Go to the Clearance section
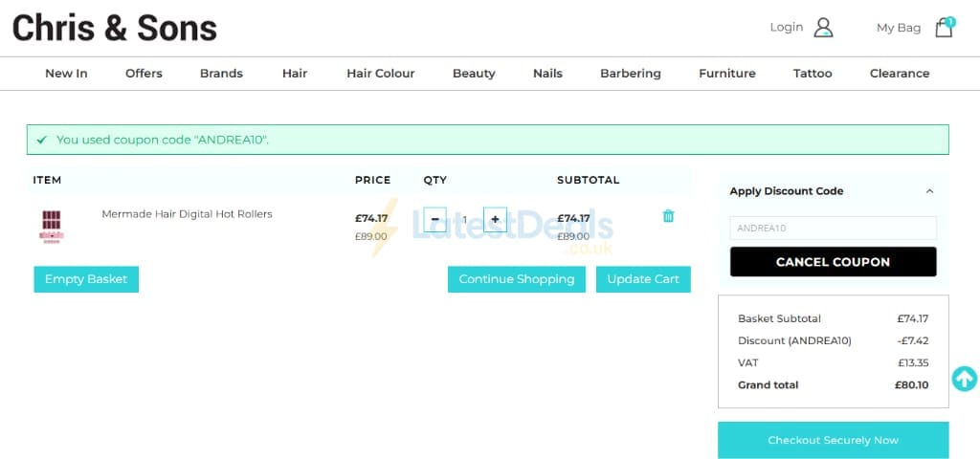The width and height of the screenshot is (980, 459). pyautogui.click(x=900, y=74)
